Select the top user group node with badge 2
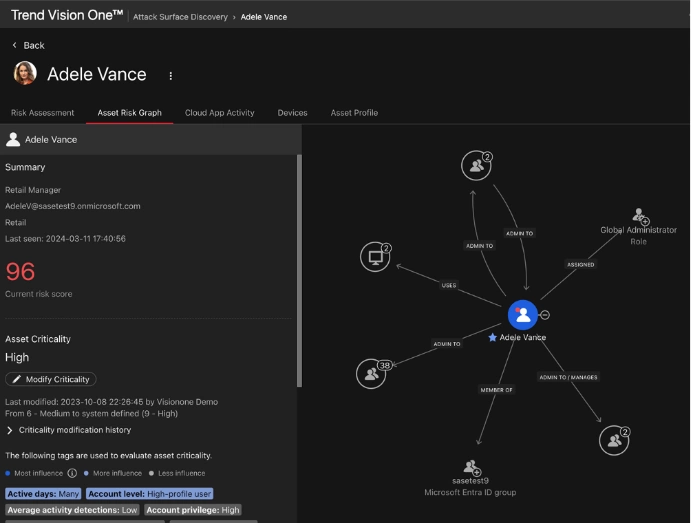 (x=476, y=167)
